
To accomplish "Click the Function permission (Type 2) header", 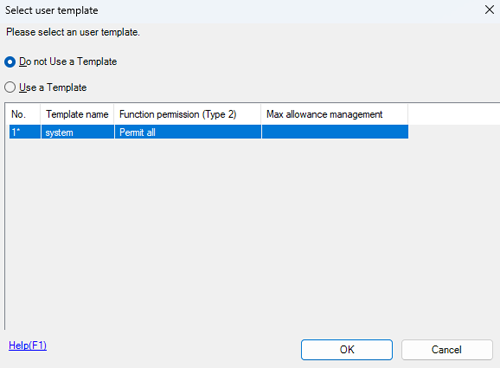I will pos(187,114).
